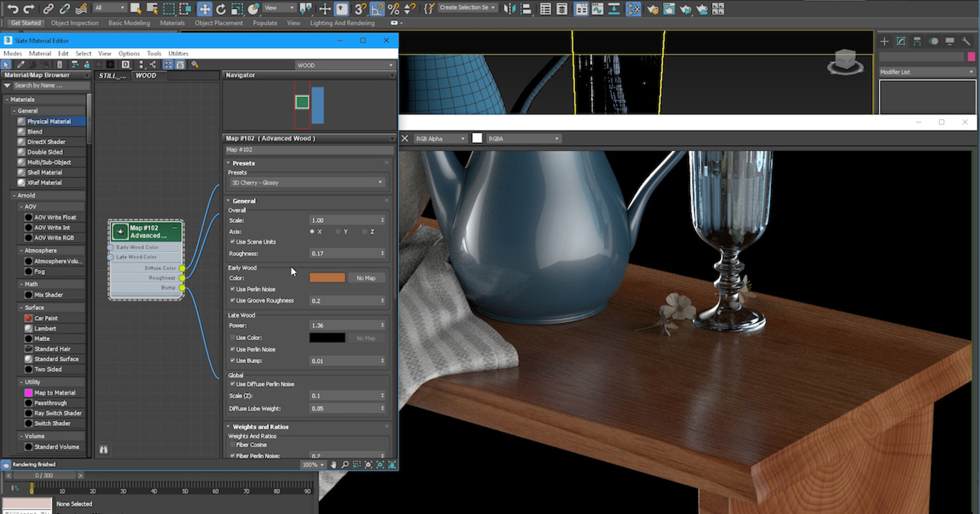This screenshot has height=514, width=980.
Task: Select Standard Surface in Arnold materials
Action: 56,359
